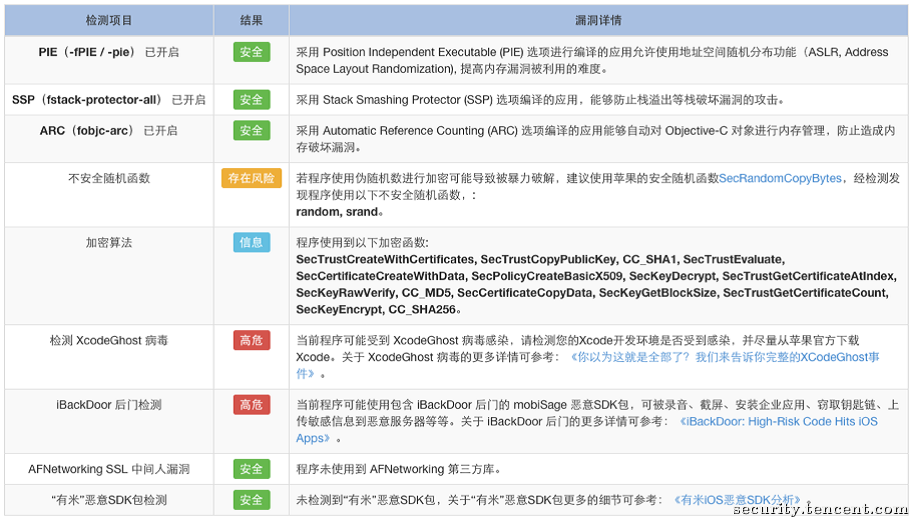Screen dimensions: 912x520
Task: Select the ARC (fobjc-arc) 已开启 cell
Action: pos(109,139)
